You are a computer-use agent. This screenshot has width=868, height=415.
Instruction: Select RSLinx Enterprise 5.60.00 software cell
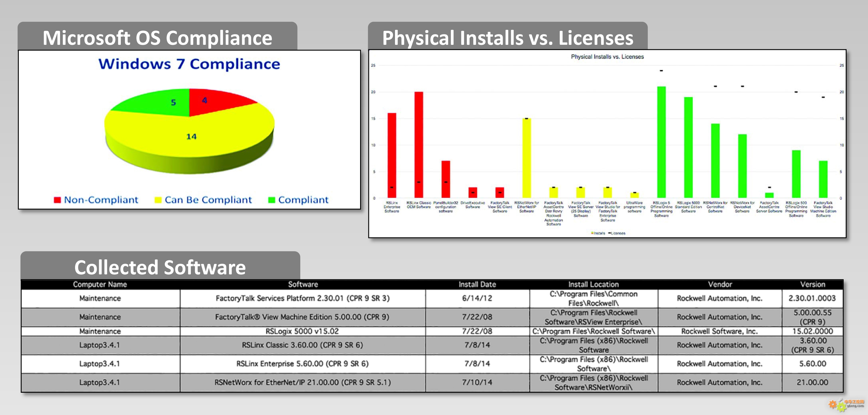pyautogui.click(x=303, y=364)
